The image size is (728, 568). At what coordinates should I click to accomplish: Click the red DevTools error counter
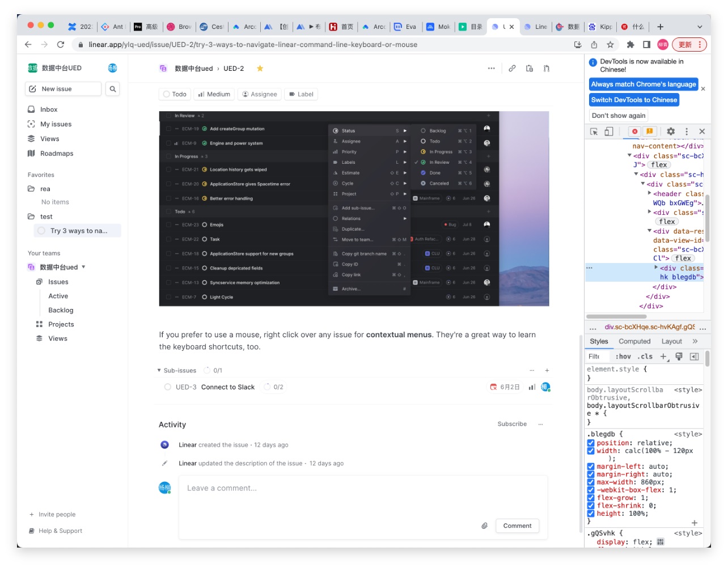click(634, 132)
